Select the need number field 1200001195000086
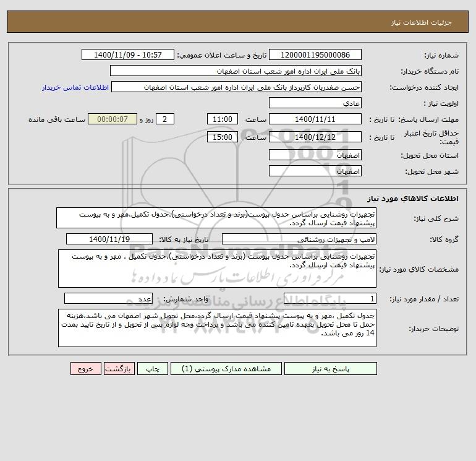 (x=315, y=54)
